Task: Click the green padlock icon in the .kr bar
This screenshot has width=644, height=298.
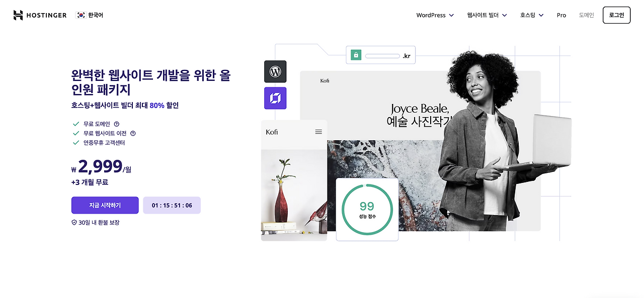Action: point(356,55)
